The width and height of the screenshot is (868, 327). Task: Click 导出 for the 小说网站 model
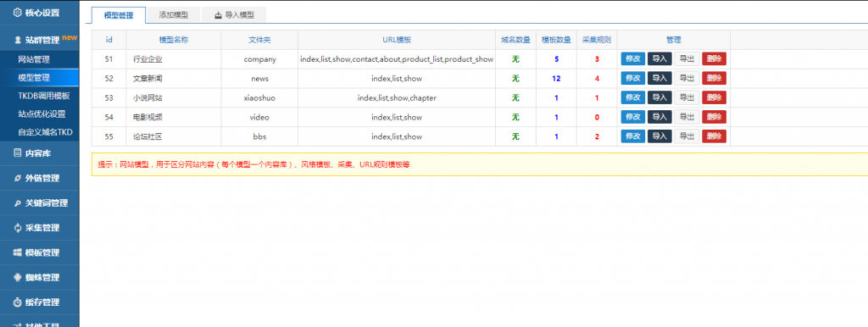coord(687,97)
